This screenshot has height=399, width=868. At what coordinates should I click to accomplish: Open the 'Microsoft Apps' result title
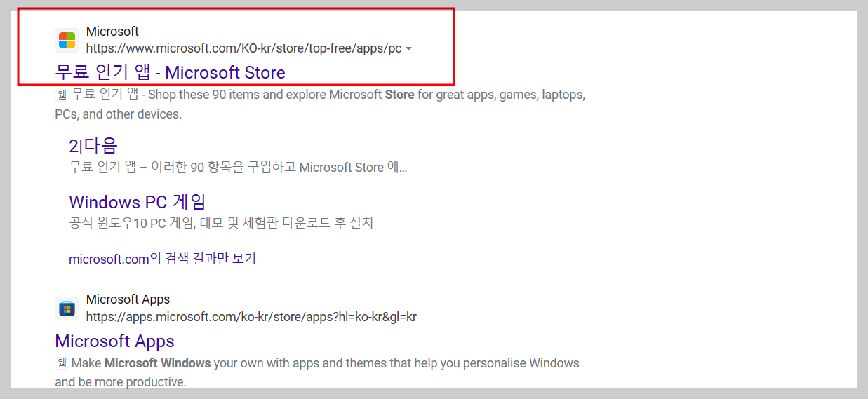(114, 341)
